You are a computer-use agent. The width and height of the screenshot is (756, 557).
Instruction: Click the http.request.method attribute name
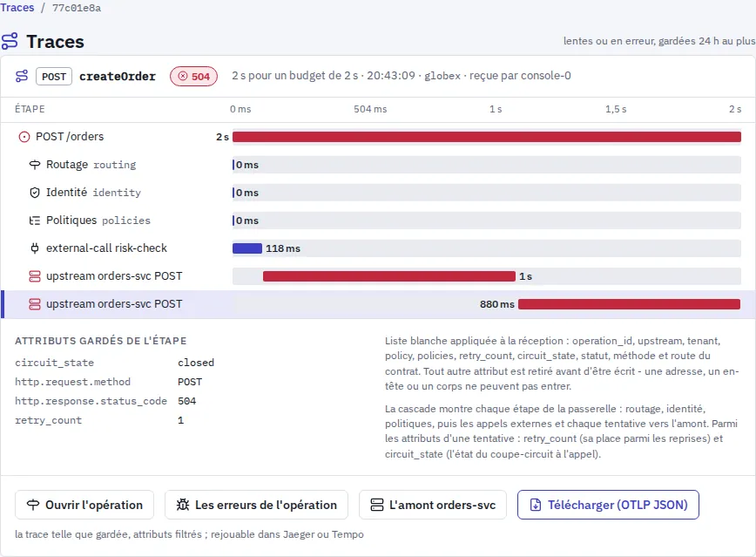point(73,382)
